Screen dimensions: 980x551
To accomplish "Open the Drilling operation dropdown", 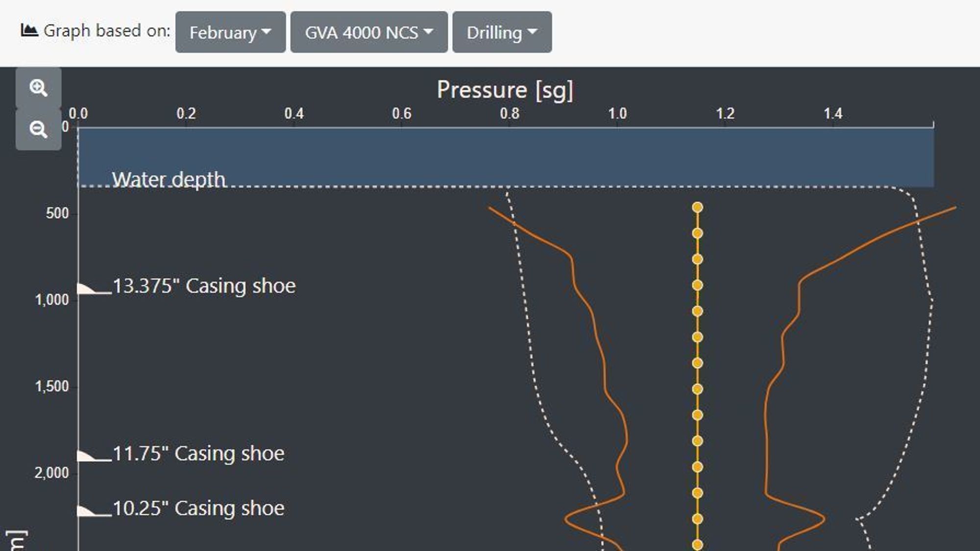I will pos(502,32).
